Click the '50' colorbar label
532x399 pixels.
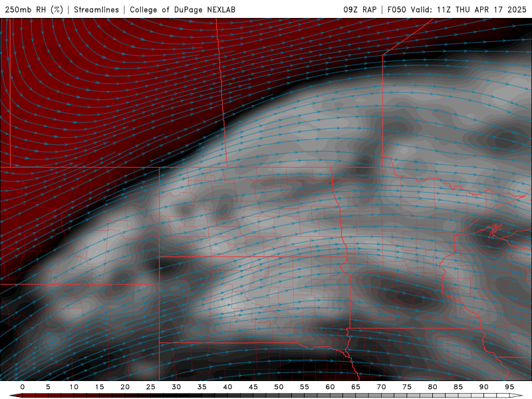click(x=279, y=387)
